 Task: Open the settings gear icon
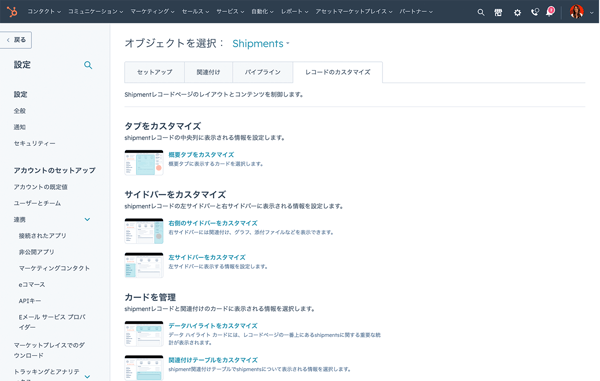pyautogui.click(x=517, y=12)
